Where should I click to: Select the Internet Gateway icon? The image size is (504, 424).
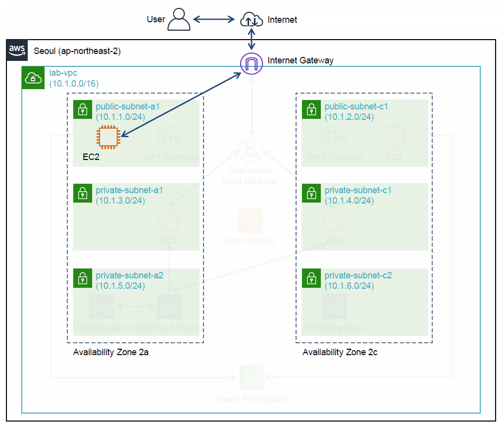pyautogui.click(x=252, y=63)
